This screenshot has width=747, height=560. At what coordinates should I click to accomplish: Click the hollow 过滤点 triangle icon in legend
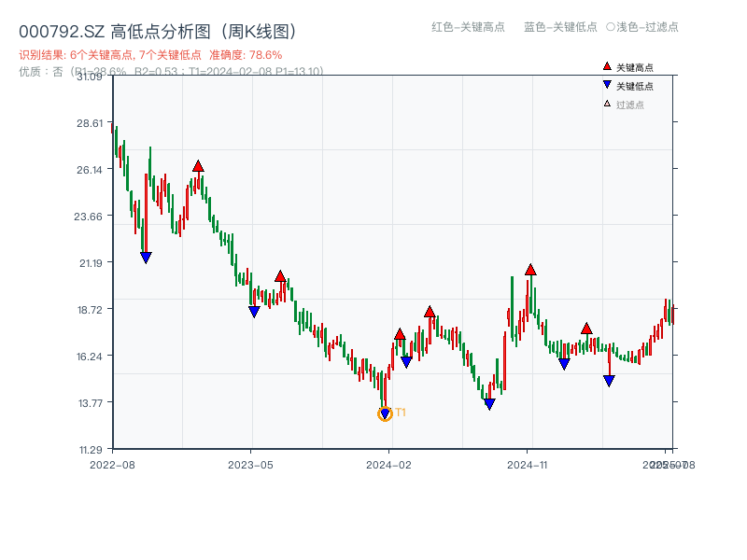coord(607,104)
